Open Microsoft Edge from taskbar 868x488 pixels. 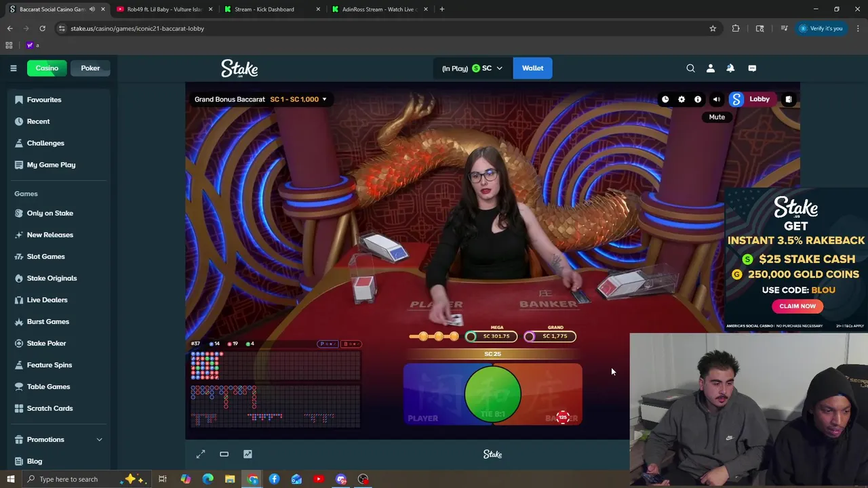[x=208, y=479]
